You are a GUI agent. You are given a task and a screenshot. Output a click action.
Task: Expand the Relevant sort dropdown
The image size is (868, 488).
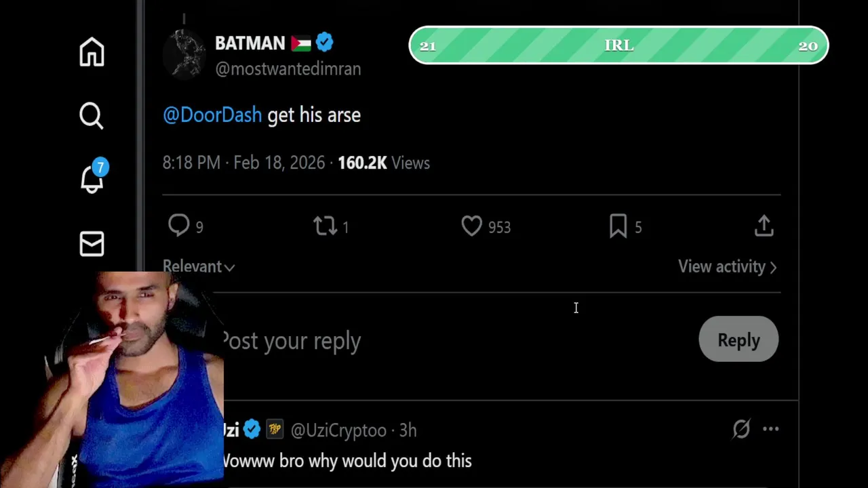coord(198,266)
